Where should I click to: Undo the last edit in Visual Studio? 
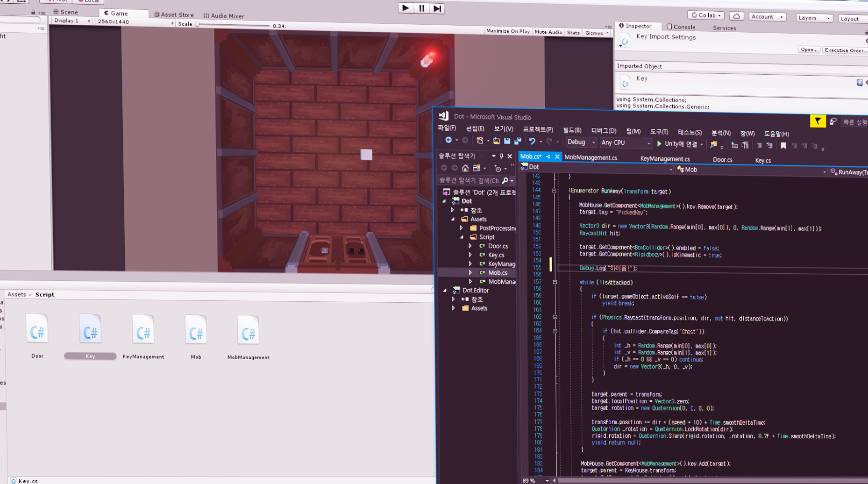pos(532,142)
